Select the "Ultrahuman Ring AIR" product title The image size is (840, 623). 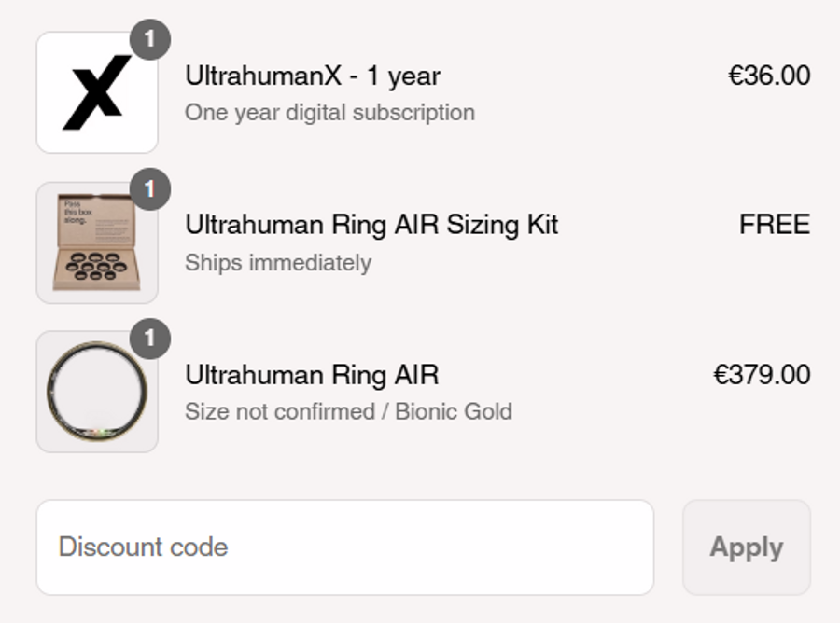coord(312,375)
